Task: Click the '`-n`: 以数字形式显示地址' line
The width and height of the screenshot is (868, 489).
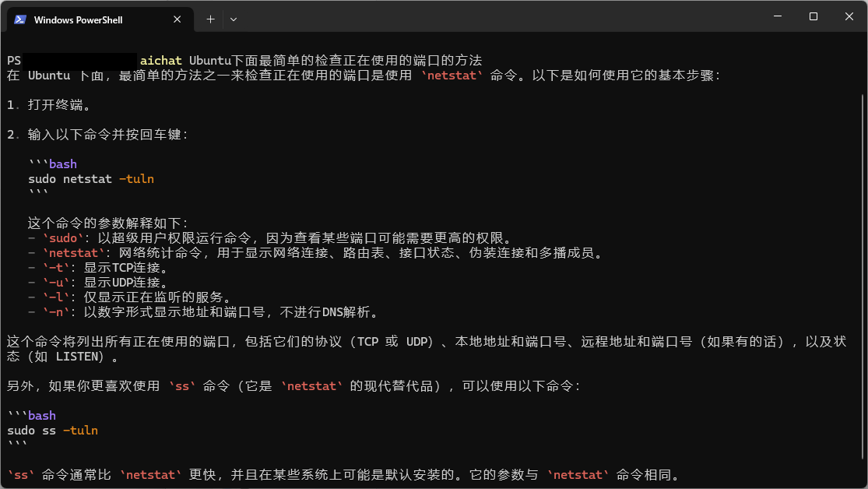Action: pyautogui.click(x=205, y=312)
